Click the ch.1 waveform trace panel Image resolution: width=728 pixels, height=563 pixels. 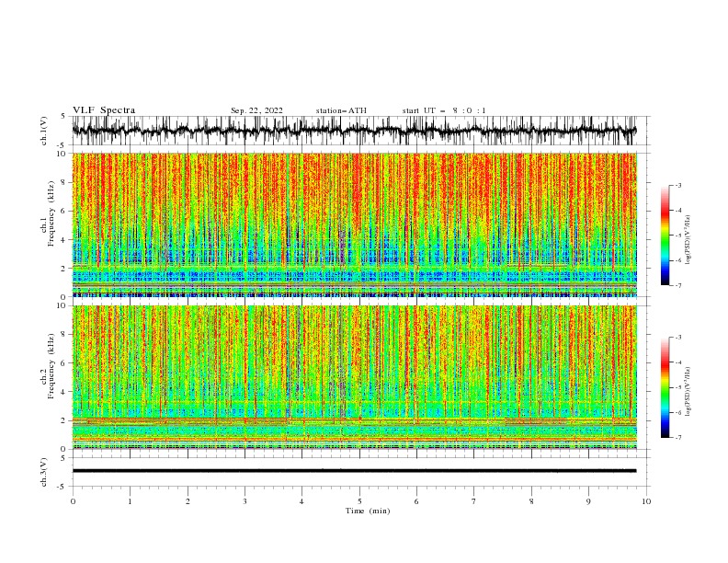[360, 131]
